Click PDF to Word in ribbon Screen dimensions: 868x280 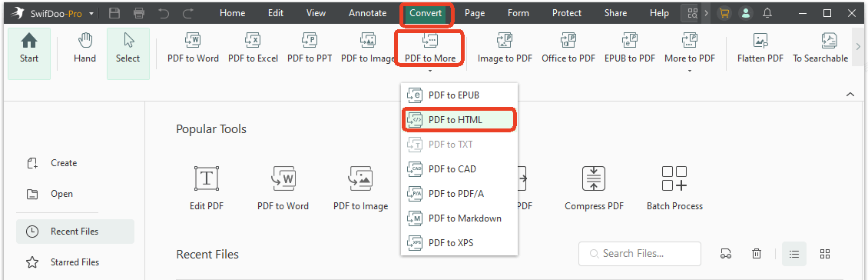point(194,48)
